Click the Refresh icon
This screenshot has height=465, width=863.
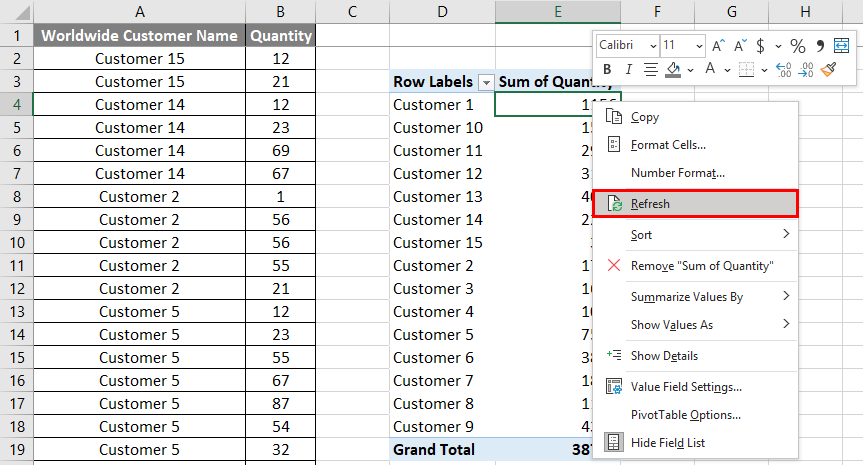click(x=614, y=204)
